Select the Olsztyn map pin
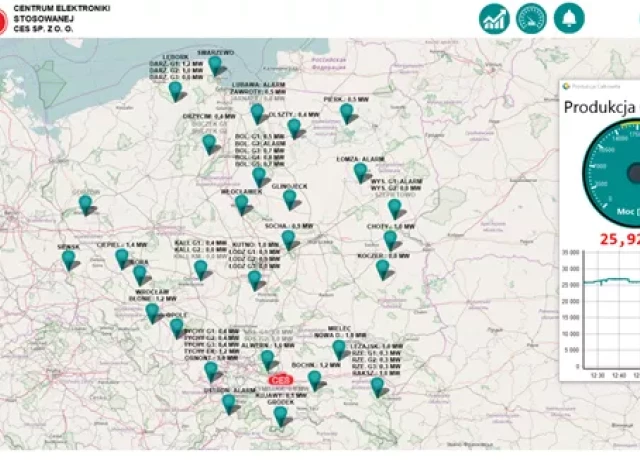 [295, 128]
